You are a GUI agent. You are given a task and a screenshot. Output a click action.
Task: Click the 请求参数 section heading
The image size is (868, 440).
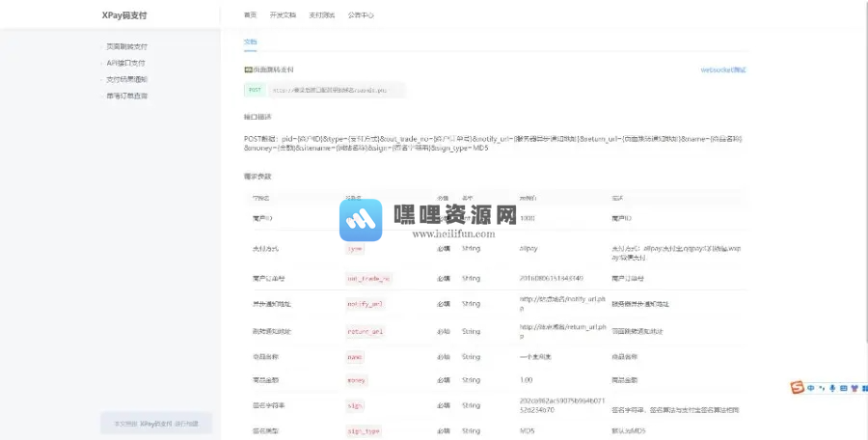coord(258,177)
